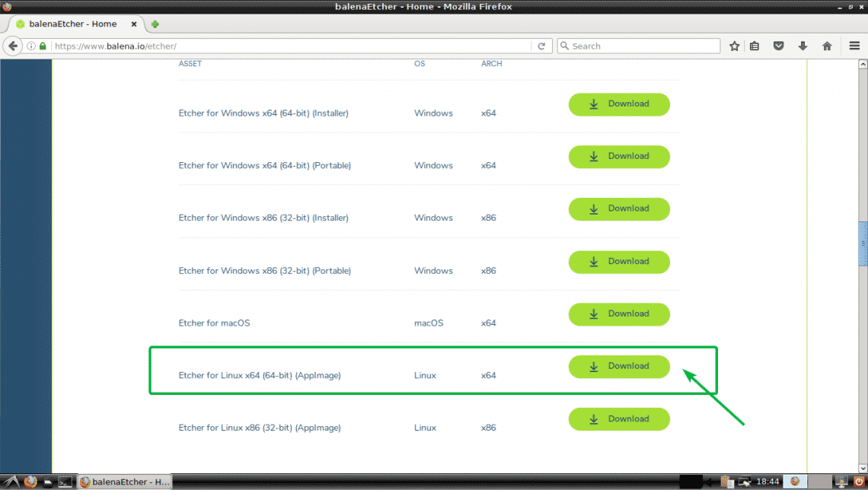The width and height of the screenshot is (868, 490).
Task: Open the taskbar application menu launcher
Action: (x=11, y=482)
